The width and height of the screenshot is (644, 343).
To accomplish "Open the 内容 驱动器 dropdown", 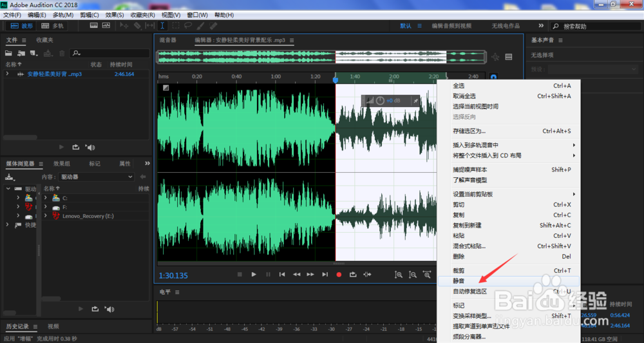I will [x=97, y=177].
